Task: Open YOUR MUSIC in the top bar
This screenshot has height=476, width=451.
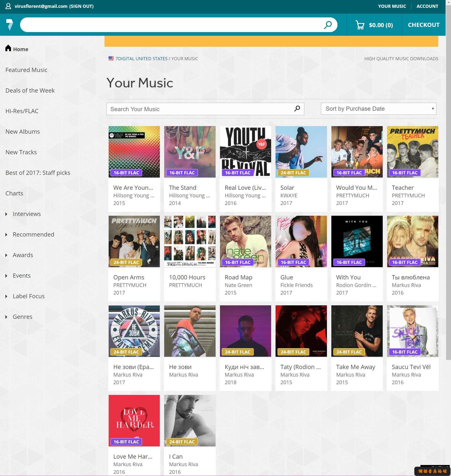Action: 392,6
